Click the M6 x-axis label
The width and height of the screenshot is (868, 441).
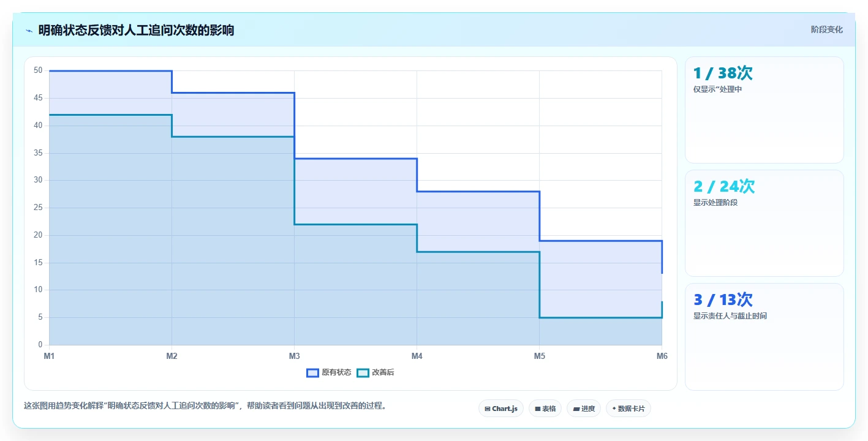[x=662, y=356]
